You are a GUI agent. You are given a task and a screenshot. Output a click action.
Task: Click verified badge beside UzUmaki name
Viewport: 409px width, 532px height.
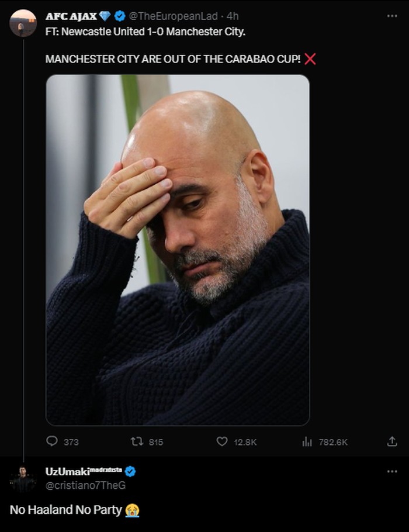(130, 471)
